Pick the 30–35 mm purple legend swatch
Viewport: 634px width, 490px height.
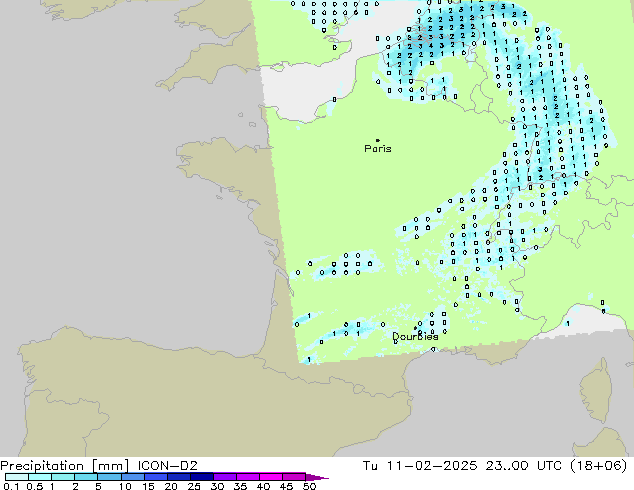(x=224, y=477)
